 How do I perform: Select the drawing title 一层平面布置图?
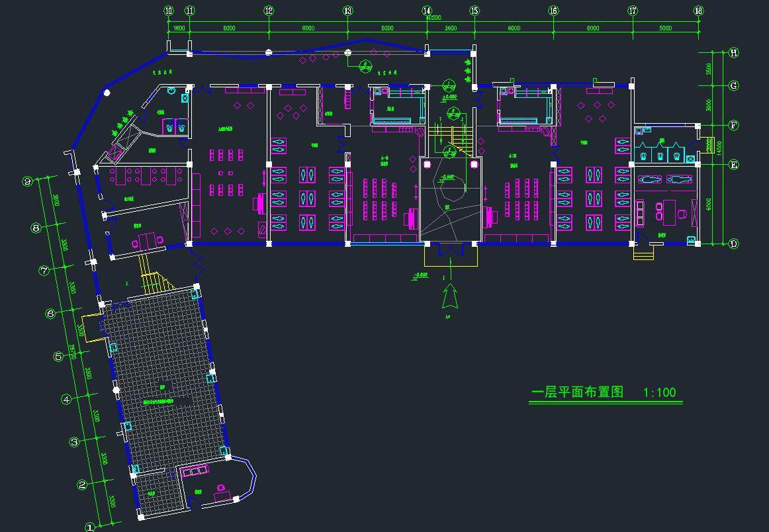pos(577,392)
